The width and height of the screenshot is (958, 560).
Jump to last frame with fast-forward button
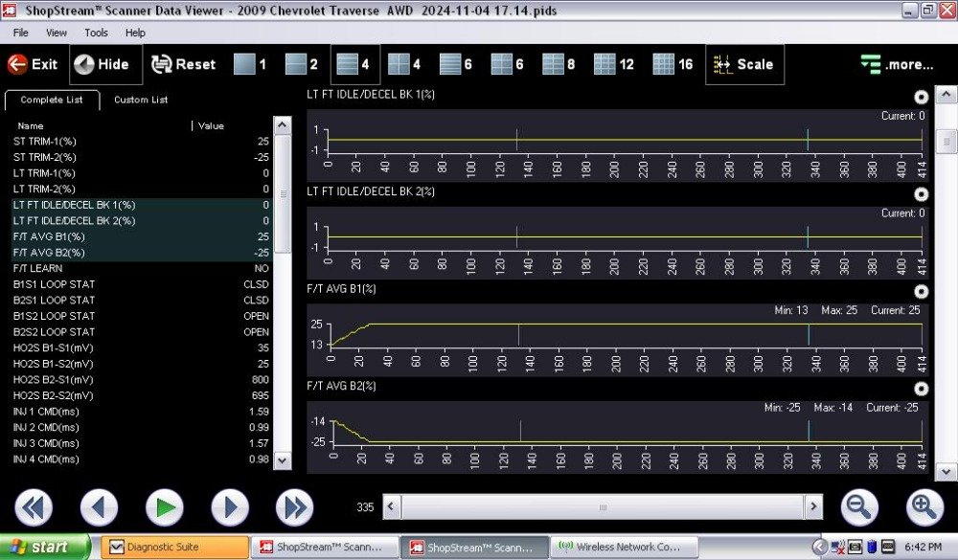[294, 507]
